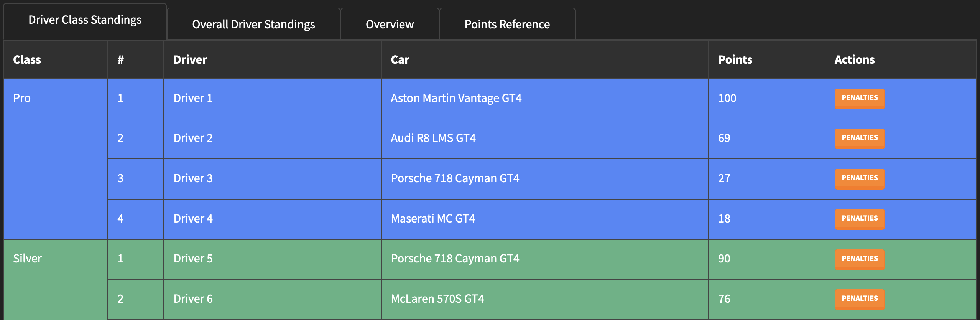Select the Silver class cell

pyautogui.click(x=27, y=259)
